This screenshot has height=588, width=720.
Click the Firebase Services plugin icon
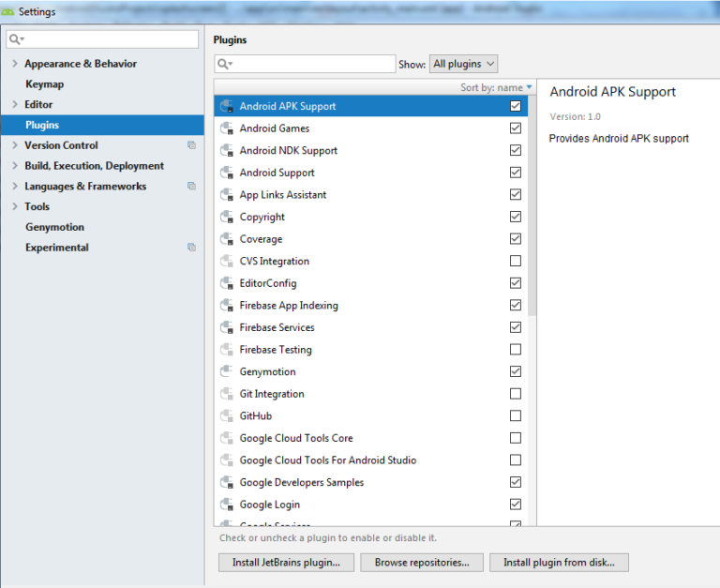point(226,328)
